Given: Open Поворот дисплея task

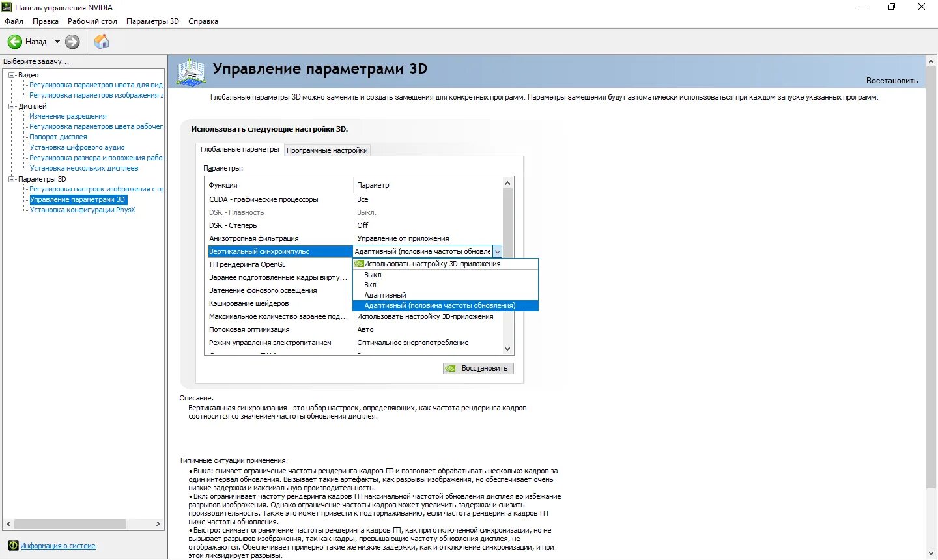Looking at the screenshot, I should [x=58, y=137].
